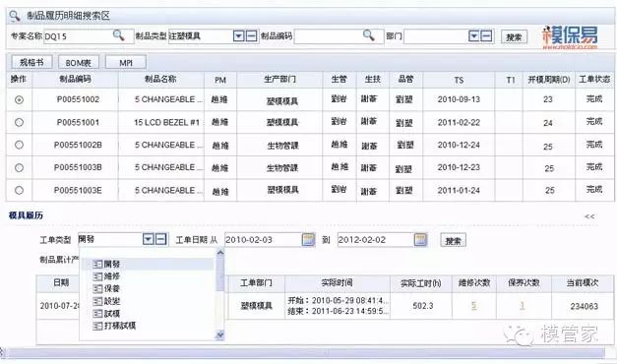Open calendar picker for start date 2010-02-03
617x364 pixels.
point(308,239)
